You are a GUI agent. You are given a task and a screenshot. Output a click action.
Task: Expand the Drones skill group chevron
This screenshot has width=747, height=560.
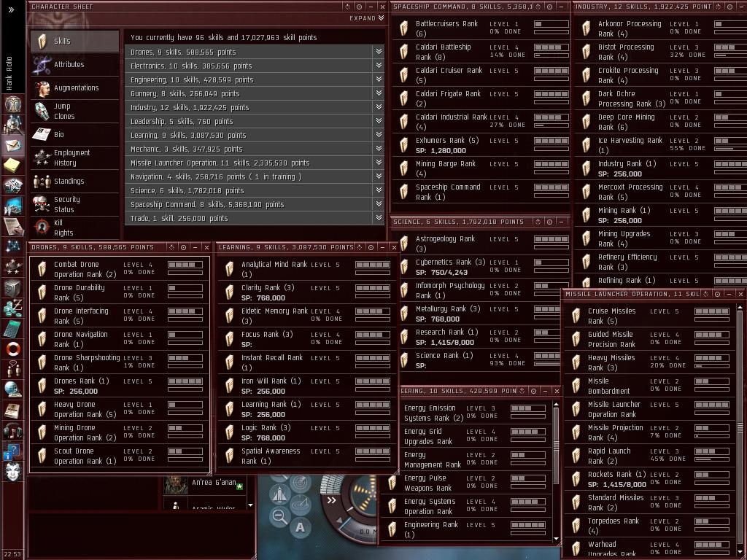pos(379,52)
